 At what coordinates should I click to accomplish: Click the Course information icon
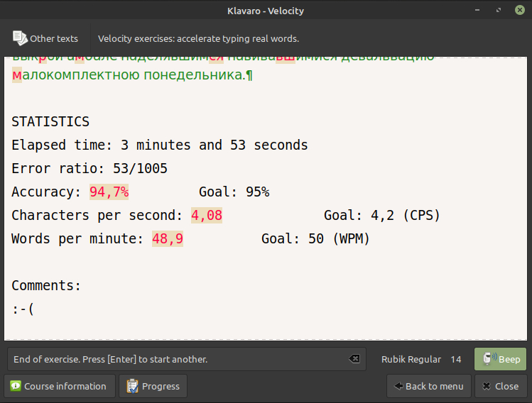click(x=16, y=386)
